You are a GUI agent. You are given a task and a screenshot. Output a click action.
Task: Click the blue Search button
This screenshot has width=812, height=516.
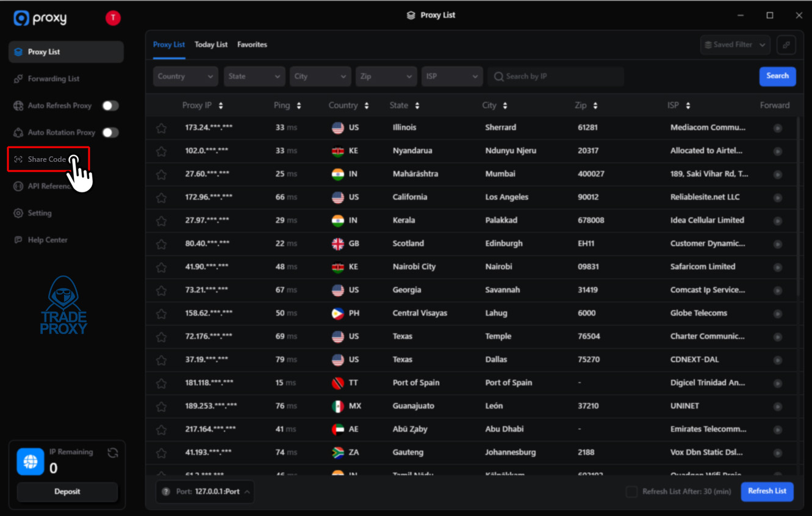(x=777, y=76)
